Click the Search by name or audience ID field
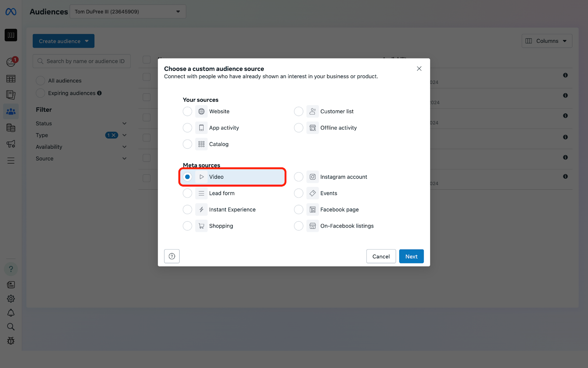 82,61
